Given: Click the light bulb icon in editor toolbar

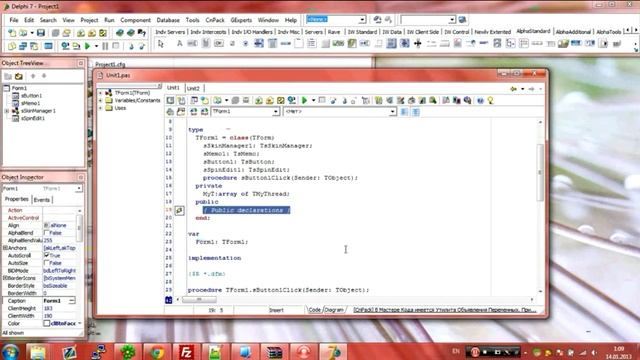Looking at the screenshot, I should 490,100.
